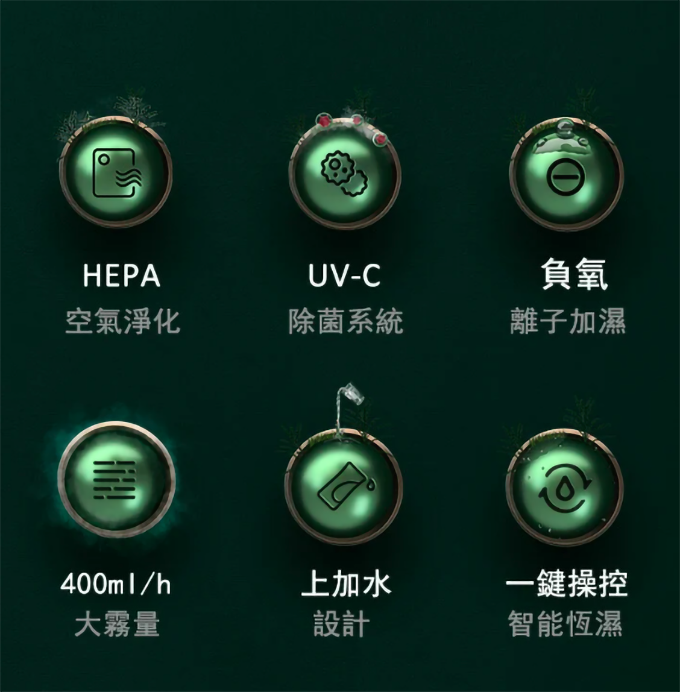Click the 400ml/h mist lines icon
The width and height of the screenshot is (680, 692).
click(114, 479)
